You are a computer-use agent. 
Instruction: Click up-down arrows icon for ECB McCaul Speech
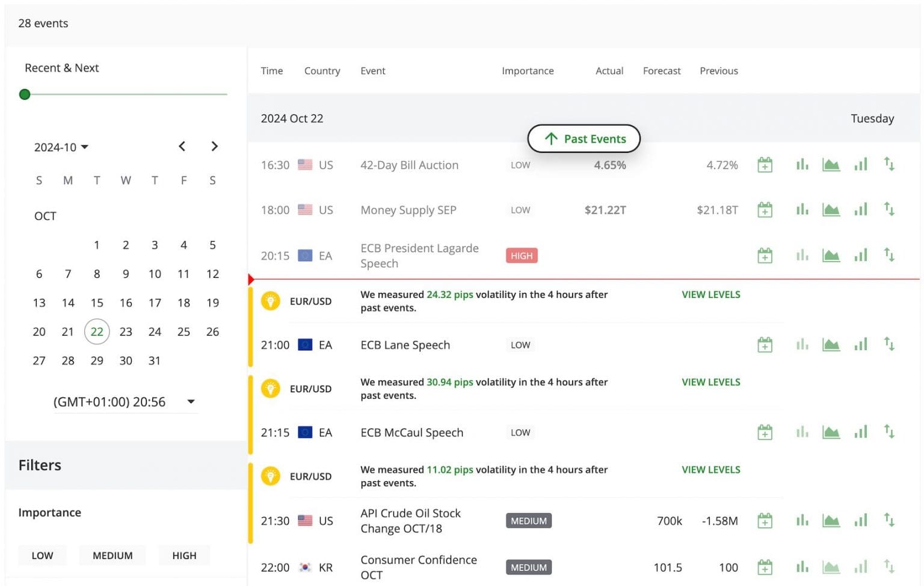point(889,432)
